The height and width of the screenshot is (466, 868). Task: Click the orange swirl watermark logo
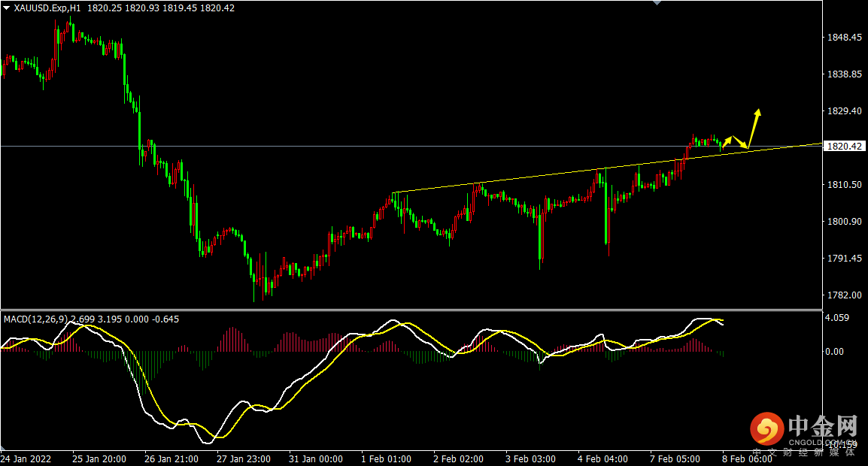766,430
